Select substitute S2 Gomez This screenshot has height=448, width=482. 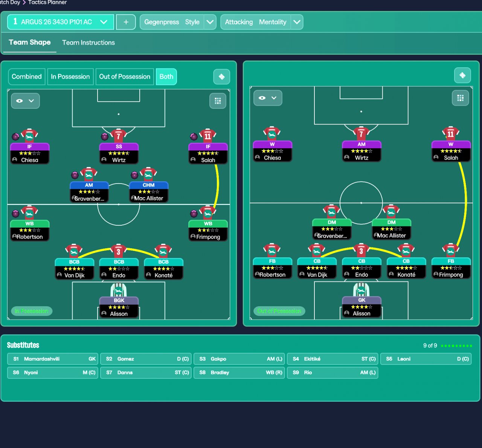point(146,359)
